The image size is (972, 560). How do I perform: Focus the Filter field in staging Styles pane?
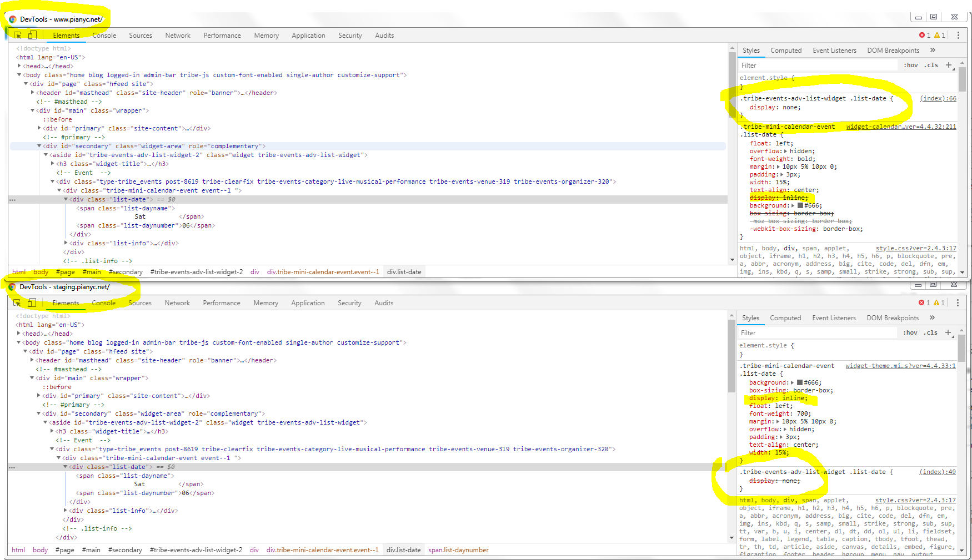point(816,332)
